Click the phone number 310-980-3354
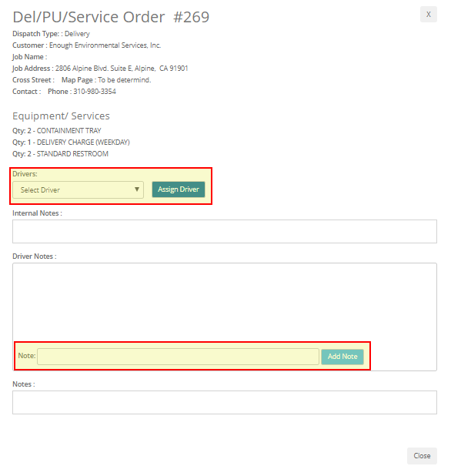Image resolution: width=451 pixels, height=476 pixels. coord(95,92)
